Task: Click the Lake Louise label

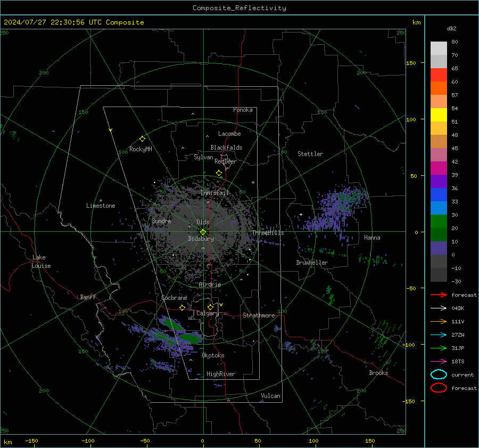Action: point(41,262)
